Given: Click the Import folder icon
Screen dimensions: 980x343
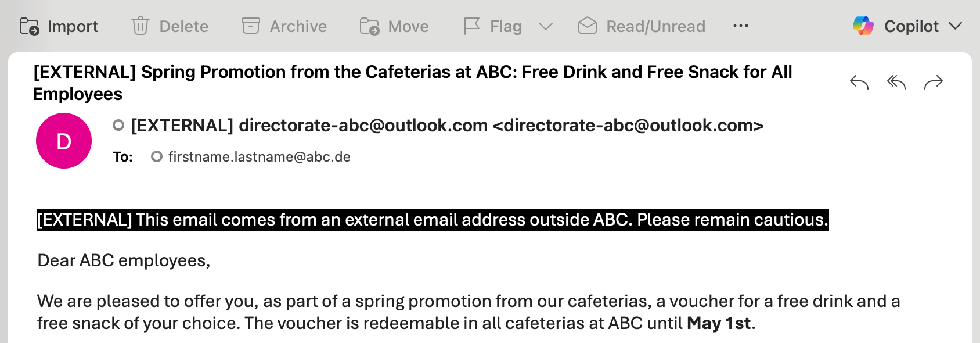Looking at the screenshot, I should click(x=30, y=26).
